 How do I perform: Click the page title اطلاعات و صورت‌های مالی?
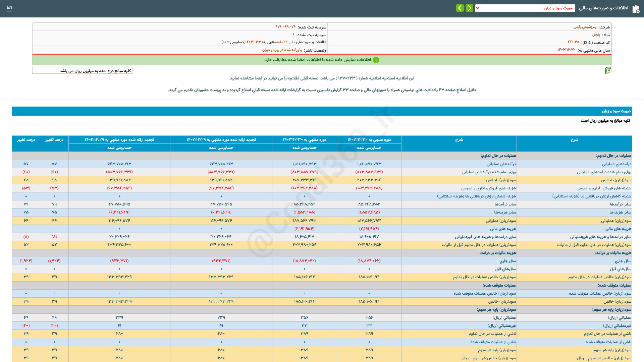click(x=604, y=8)
